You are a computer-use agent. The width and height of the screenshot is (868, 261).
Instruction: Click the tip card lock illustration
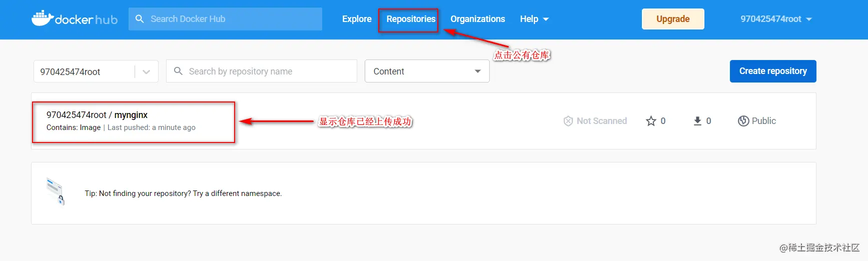point(56,191)
